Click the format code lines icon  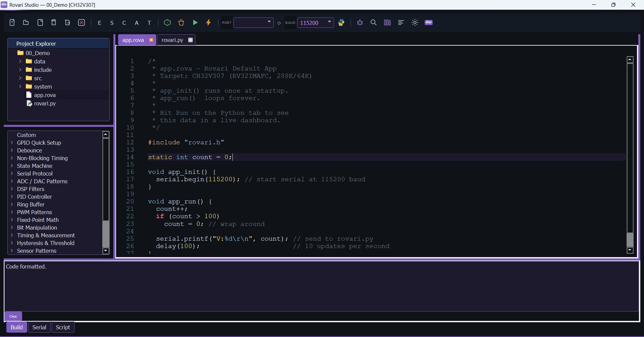point(401,22)
